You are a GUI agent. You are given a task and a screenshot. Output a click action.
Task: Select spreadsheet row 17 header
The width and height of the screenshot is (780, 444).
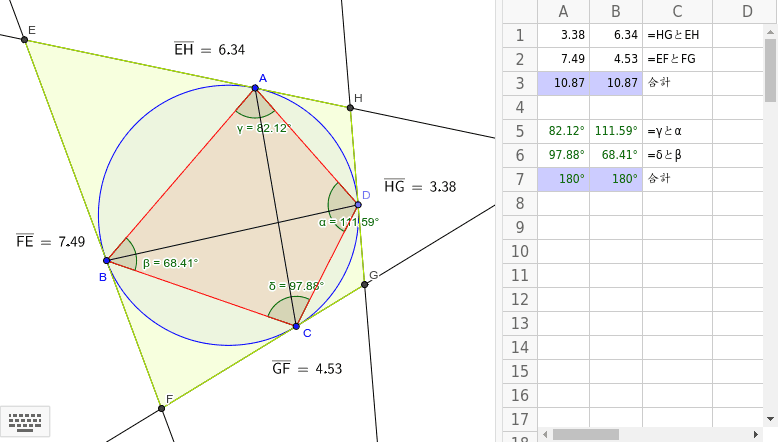[520, 419]
